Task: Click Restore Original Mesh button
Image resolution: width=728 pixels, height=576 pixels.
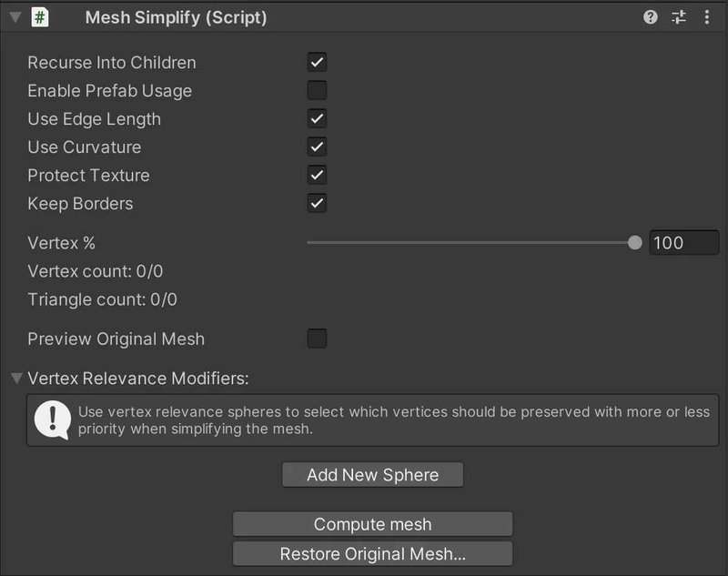Action: [372, 554]
